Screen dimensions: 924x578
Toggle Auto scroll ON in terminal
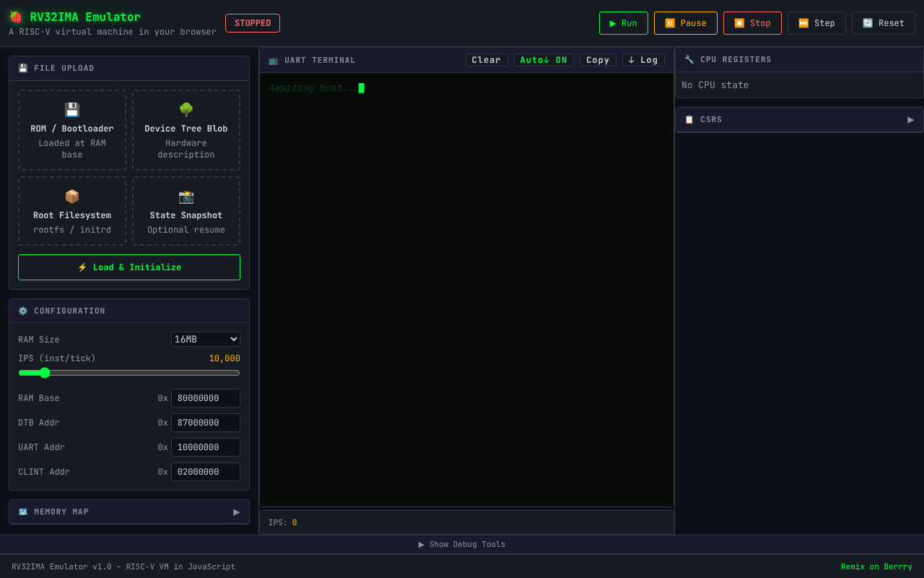[x=544, y=60]
